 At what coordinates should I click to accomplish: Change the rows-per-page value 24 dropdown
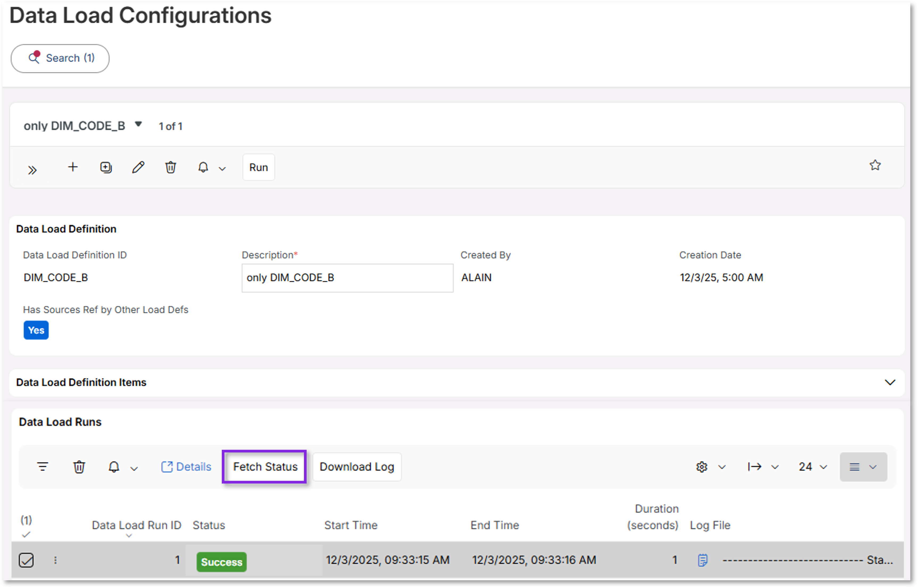coord(813,467)
